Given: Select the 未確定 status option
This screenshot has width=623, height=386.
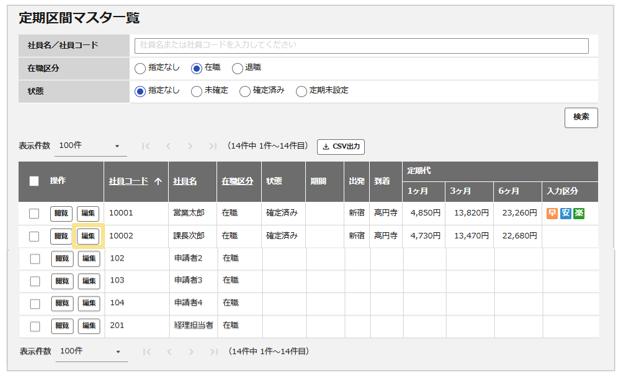Looking at the screenshot, I should point(196,91).
